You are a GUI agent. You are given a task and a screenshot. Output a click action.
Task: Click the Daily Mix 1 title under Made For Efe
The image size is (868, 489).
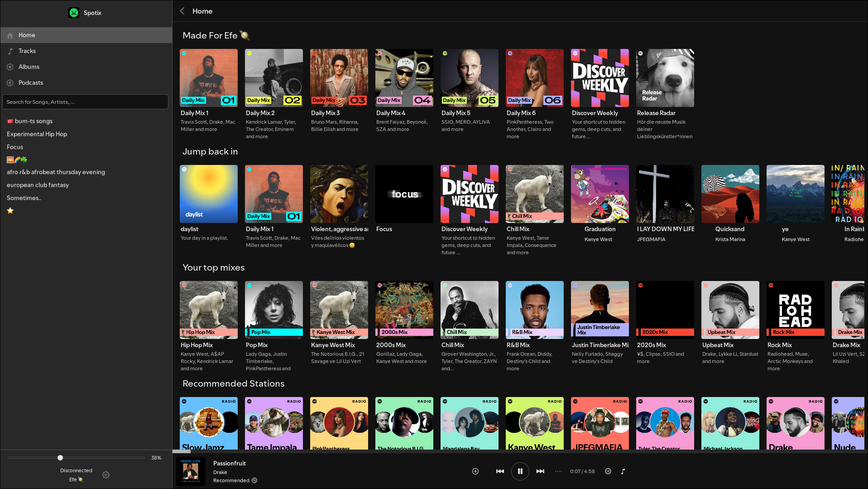pyautogui.click(x=195, y=113)
